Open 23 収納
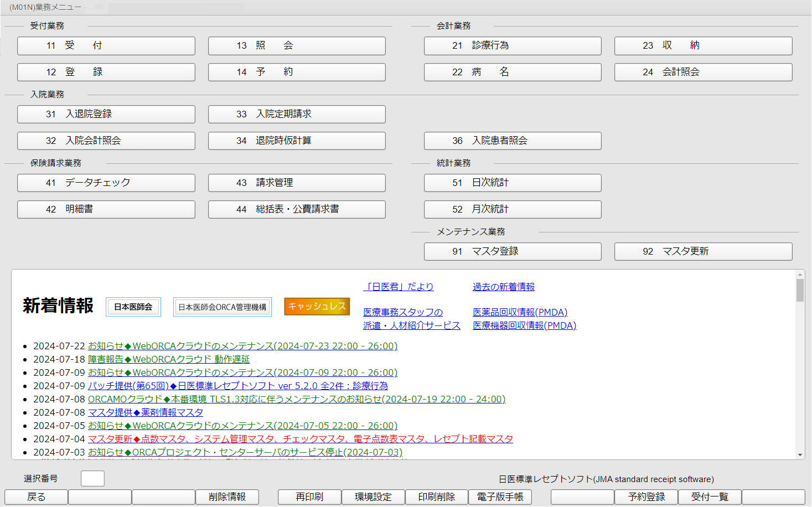This screenshot has width=812, height=507. click(x=704, y=46)
